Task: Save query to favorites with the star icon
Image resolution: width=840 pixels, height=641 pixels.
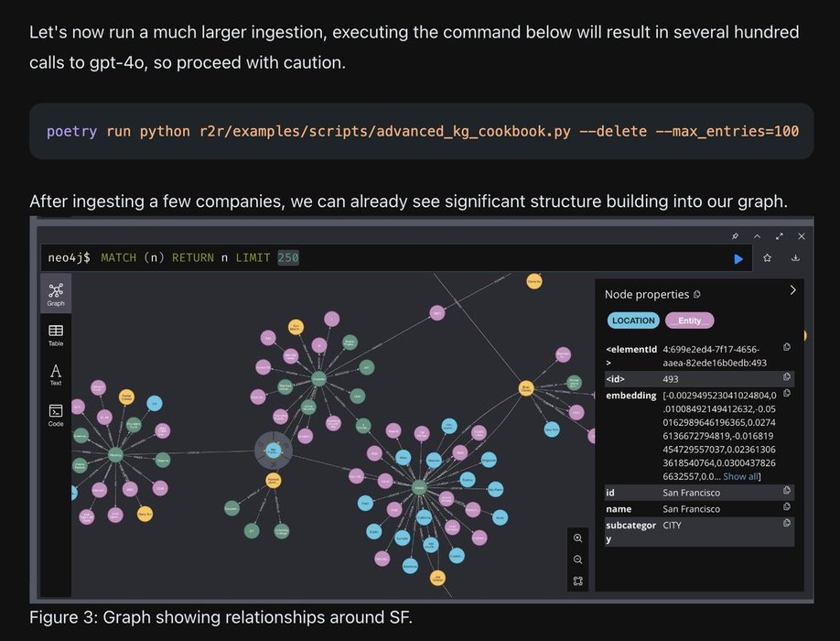Action: point(767,258)
